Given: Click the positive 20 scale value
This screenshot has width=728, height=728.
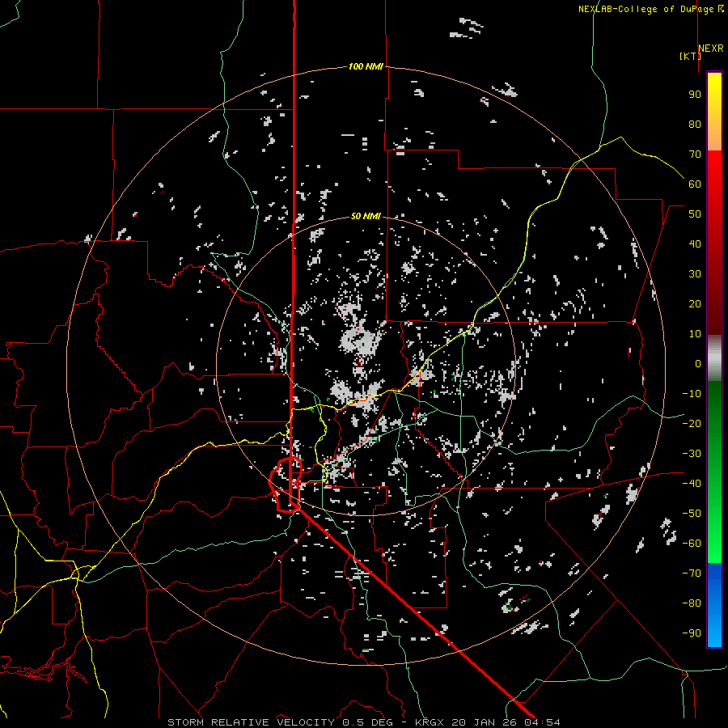Looking at the screenshot, I should coord(695,304).
